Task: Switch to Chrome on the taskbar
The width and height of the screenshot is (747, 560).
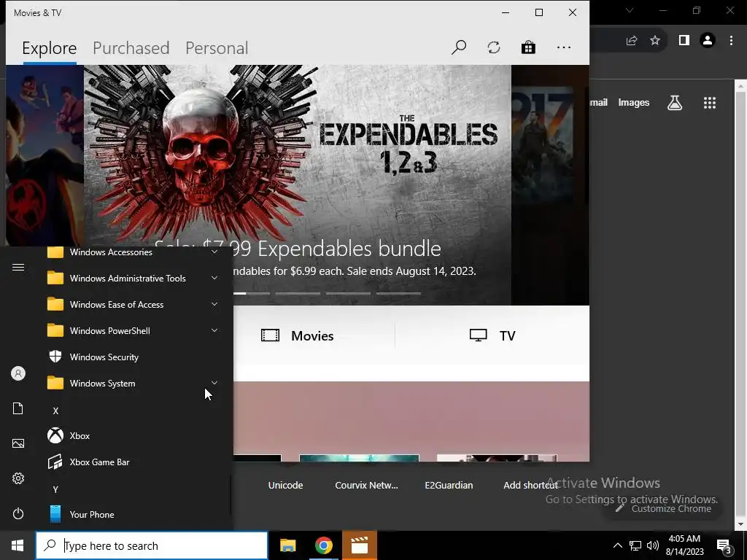Action: click(323, 545)
